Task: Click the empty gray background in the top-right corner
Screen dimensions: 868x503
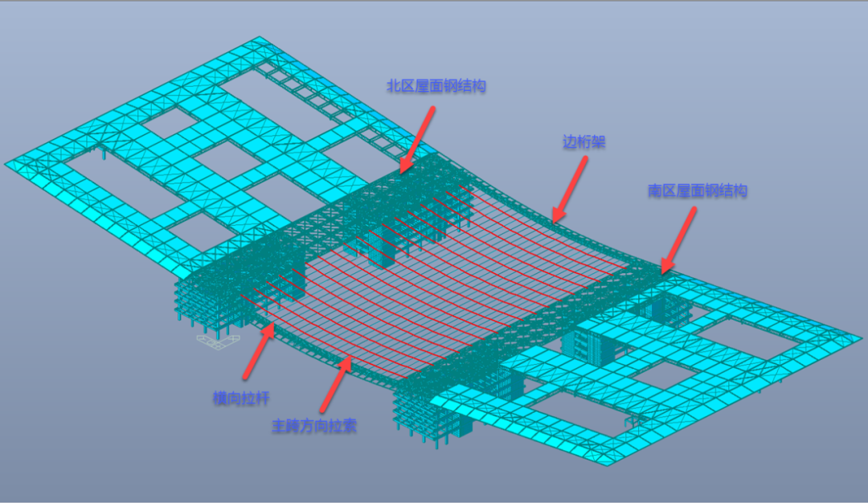Action: point(804,48)
